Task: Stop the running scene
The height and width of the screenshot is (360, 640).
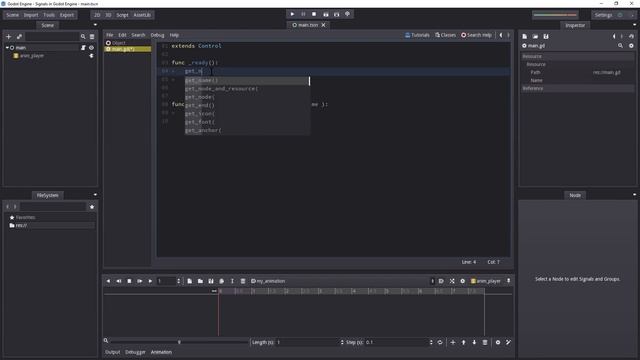Action: click(314, 14)
